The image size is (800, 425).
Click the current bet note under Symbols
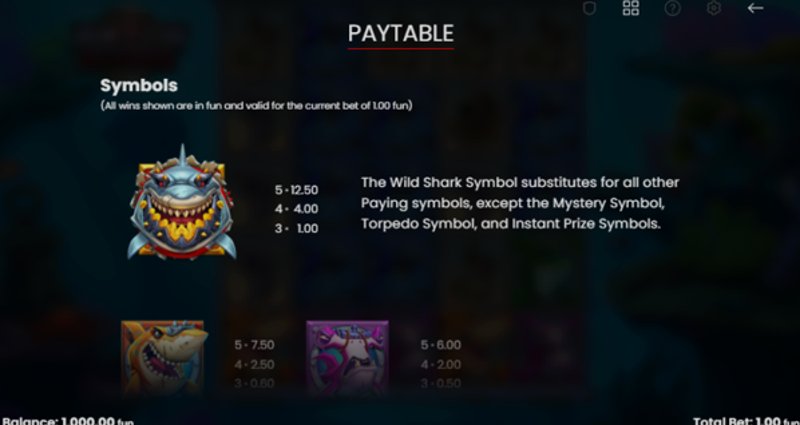coord(257,106)
